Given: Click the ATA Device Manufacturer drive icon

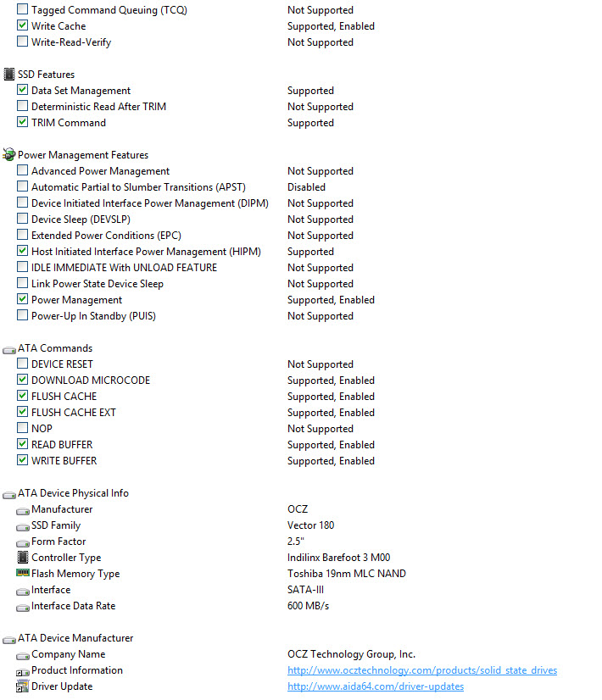Looking at the screenshot, I should click(x=9, y=639).
